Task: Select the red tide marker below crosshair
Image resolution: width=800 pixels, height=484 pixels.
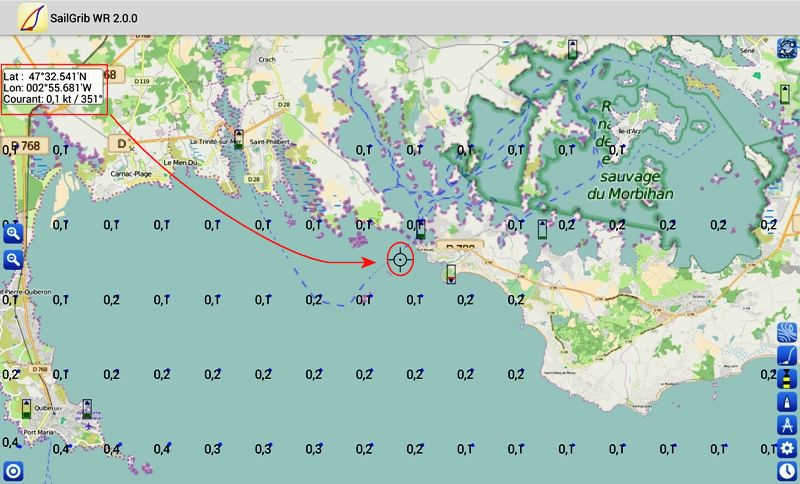Action: pyautogui.click(x=451, y=274)
